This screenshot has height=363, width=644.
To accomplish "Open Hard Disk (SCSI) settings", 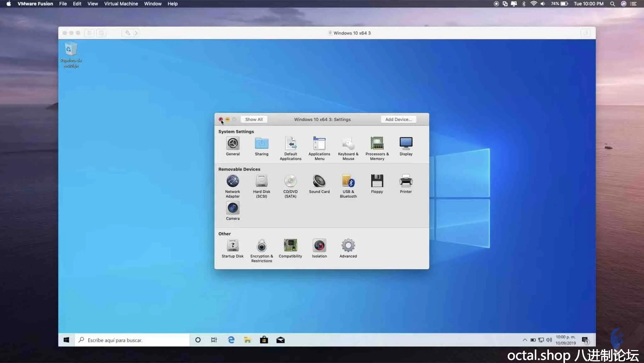I will [262, 186].
